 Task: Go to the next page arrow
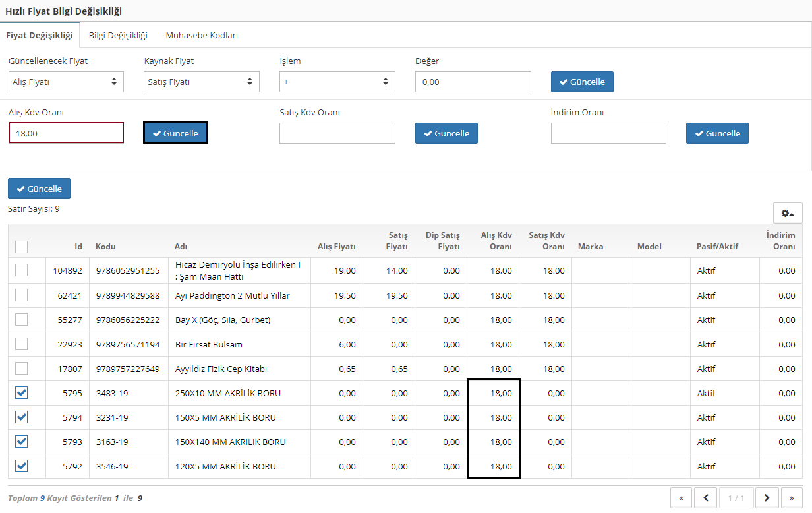pos(767,498)
